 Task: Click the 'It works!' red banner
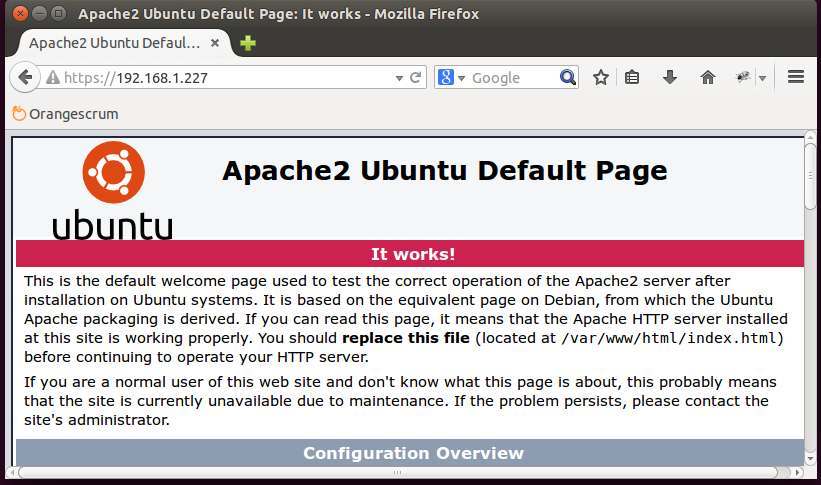[x=410, y=254]
